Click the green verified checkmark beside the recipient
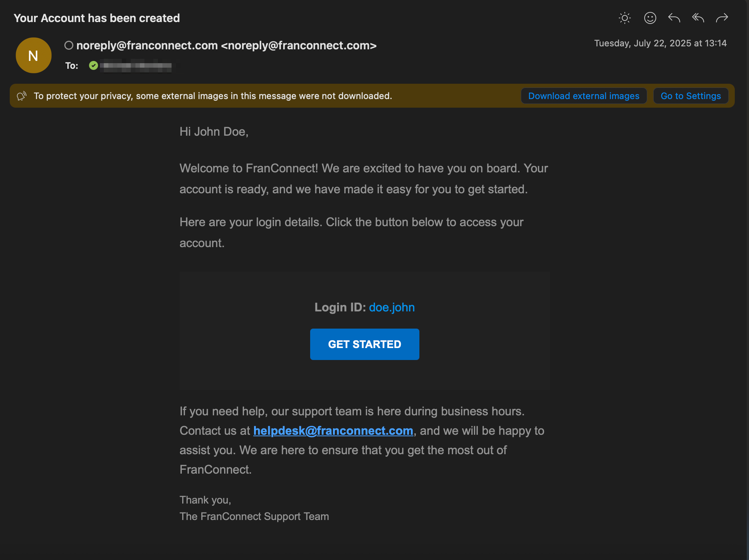749x560 pixels. (x=93, y=66)
